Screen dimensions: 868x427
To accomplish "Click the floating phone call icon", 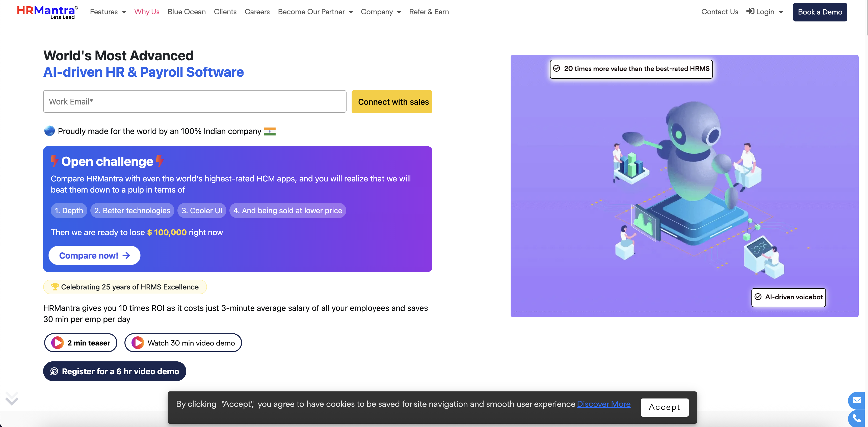I will point(857,419).
